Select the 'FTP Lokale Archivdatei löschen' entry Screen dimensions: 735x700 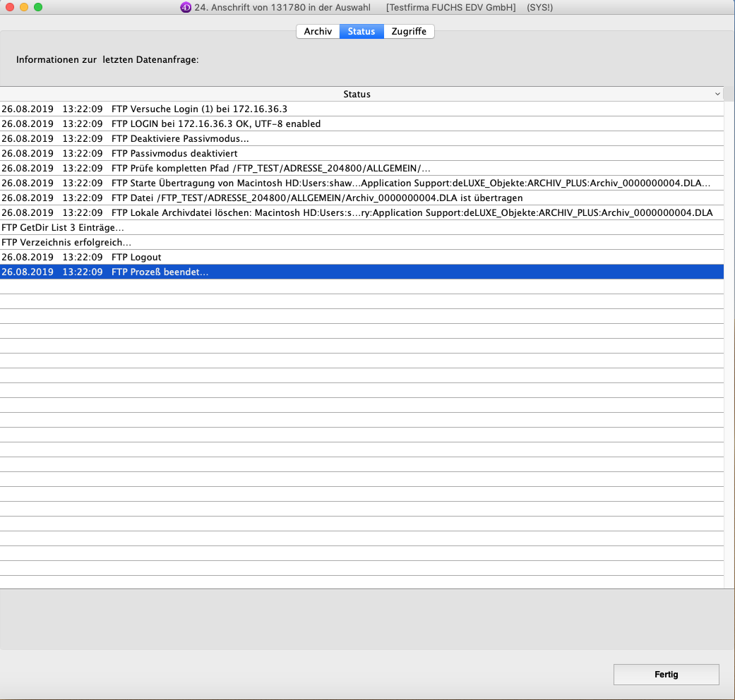tap(353, 212)
